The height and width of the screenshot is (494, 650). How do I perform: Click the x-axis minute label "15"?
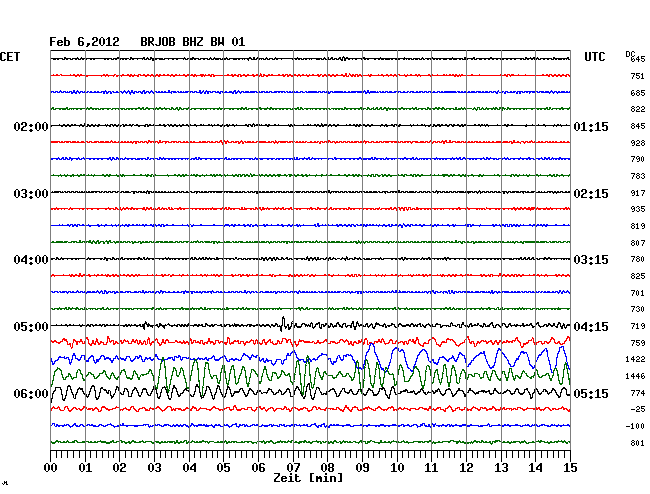click(570, 468)
